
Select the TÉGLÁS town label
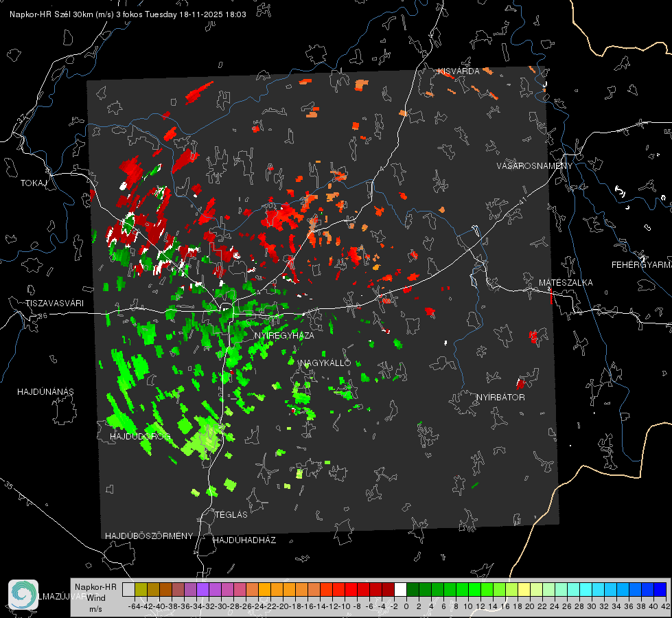pyautogui.click(x=231, y=515)
